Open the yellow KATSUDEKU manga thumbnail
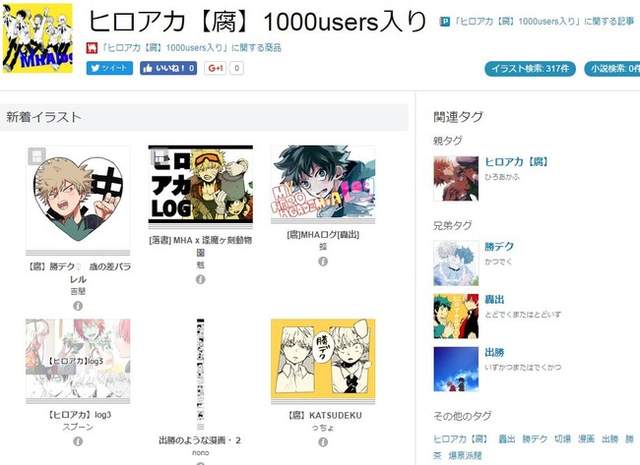 [323, 359]
